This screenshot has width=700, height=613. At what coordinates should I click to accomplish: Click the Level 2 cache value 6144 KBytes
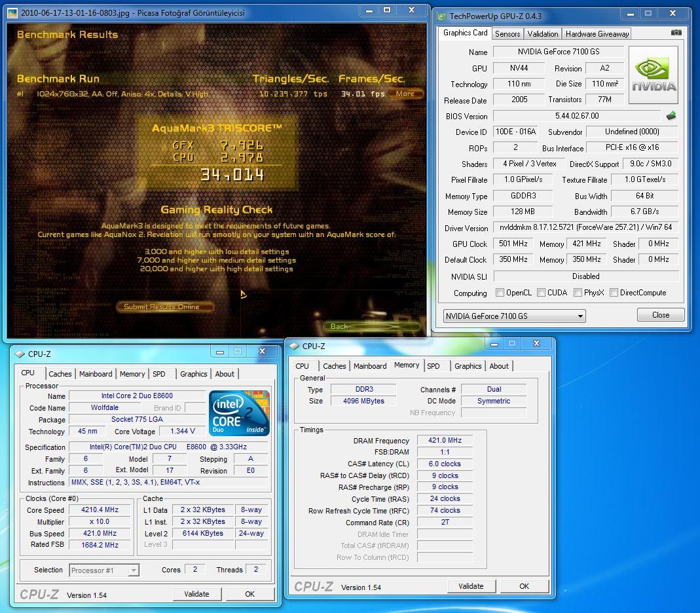(203, 534)
